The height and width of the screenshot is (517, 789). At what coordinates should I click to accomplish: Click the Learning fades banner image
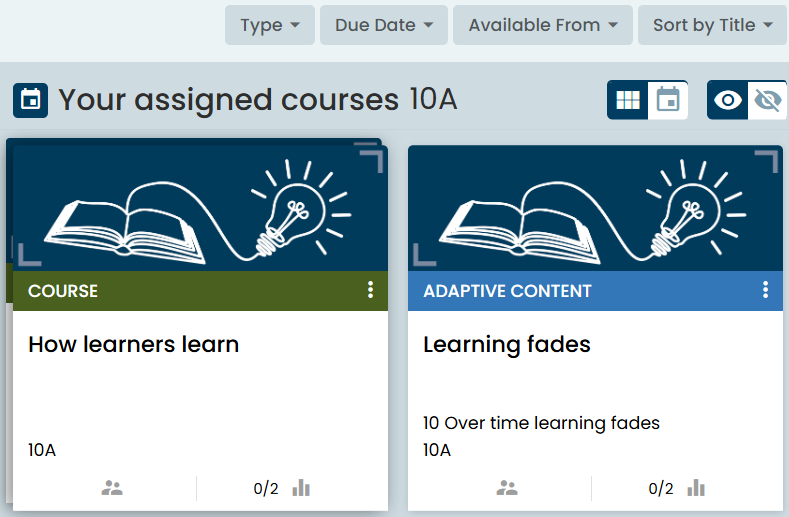(595, 208)
